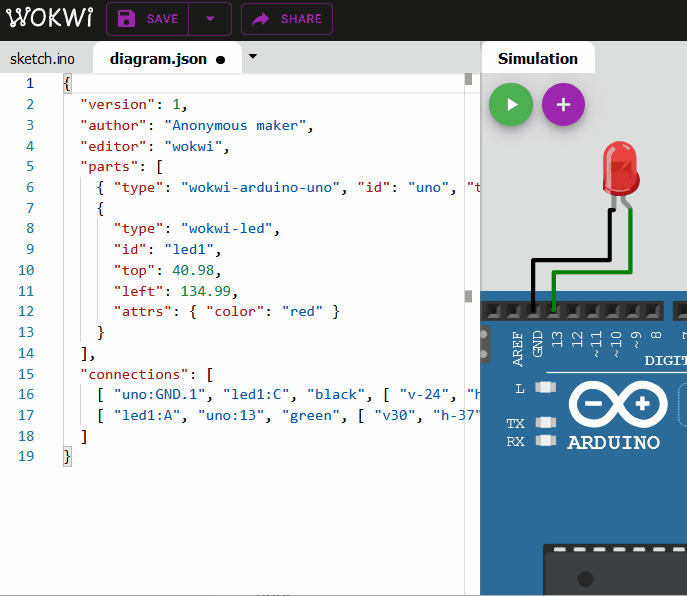
Task: Select the green pin 13 wire
Action: (591, 272)
